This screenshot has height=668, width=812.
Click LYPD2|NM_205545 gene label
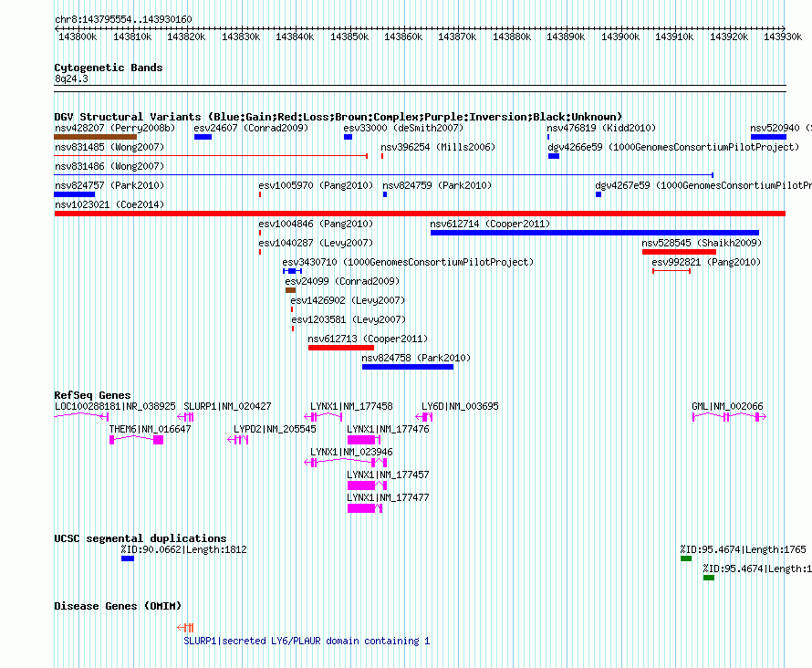click(x=275, y=429)
